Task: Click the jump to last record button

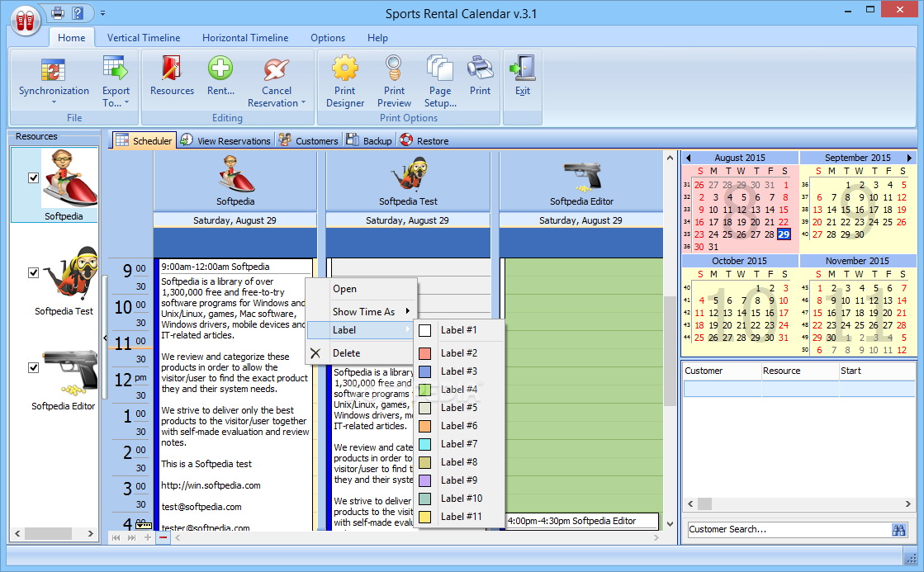Action: 131,537
